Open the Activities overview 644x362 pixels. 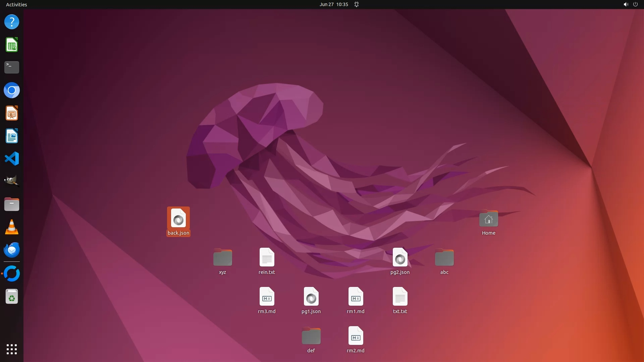[16, 4]
